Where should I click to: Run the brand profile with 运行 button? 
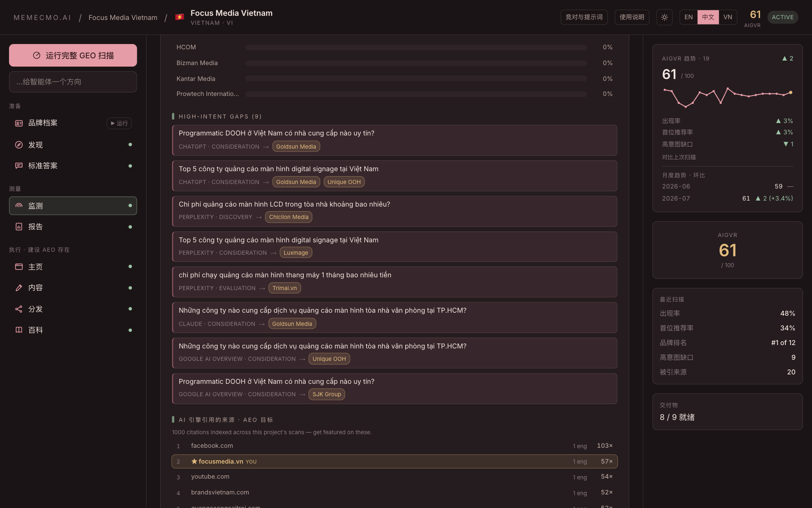click(119, 123)
